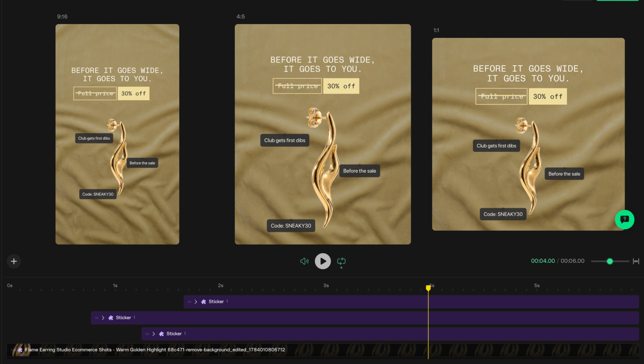Click the bottom Sticker track's puzzle icon
This screenshot has height=364, width=644.
pyautogui.click(x=161, y=334)
